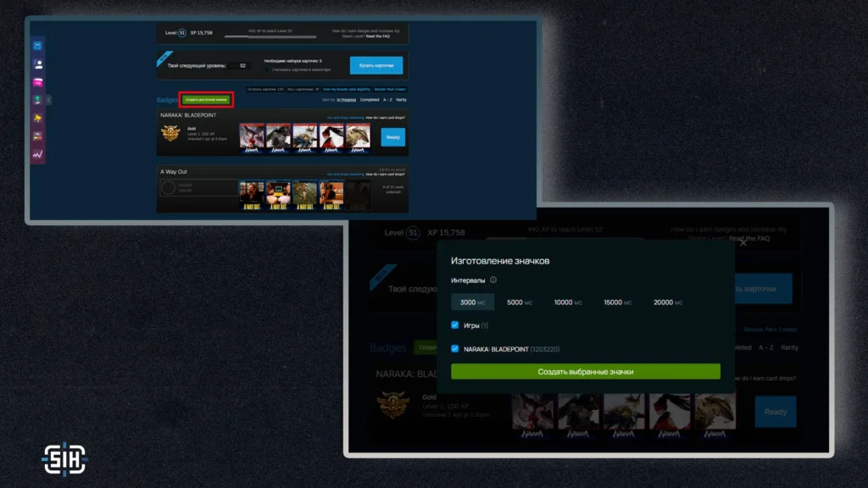868x488 pixels.
Task: Click the Создать выбранные значки button
Action: 586,372
